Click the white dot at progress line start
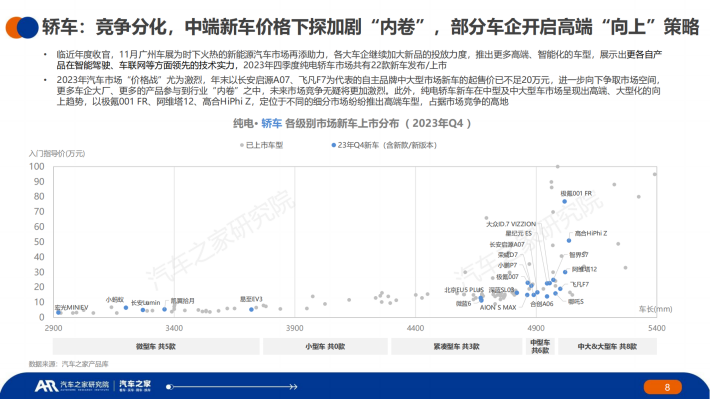The height and width of the screenshot is (399, 710). (169, 387)
